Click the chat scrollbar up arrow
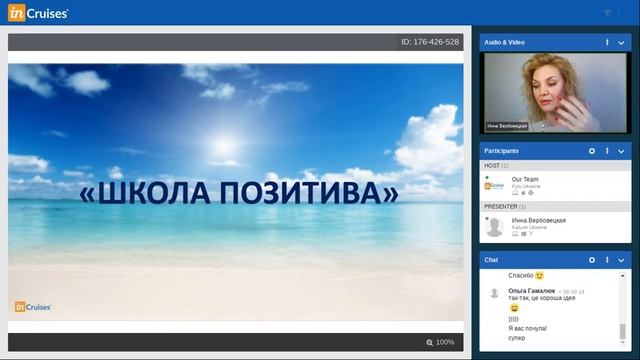Viewport: 640px width, 360px height. pos(622,276)
